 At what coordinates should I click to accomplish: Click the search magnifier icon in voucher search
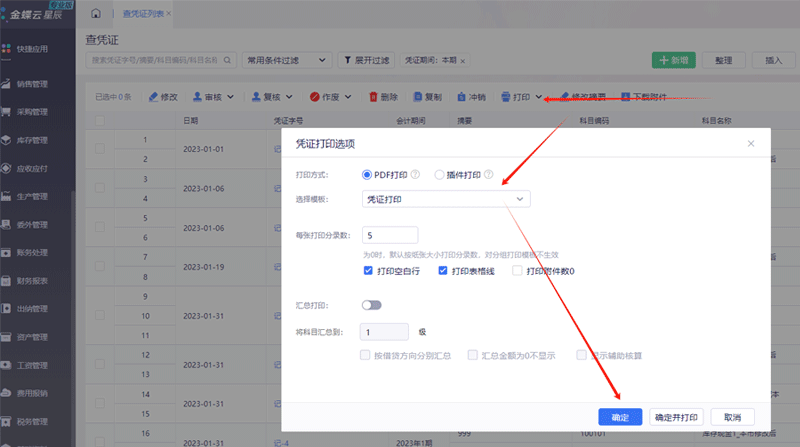pos(227,60)
